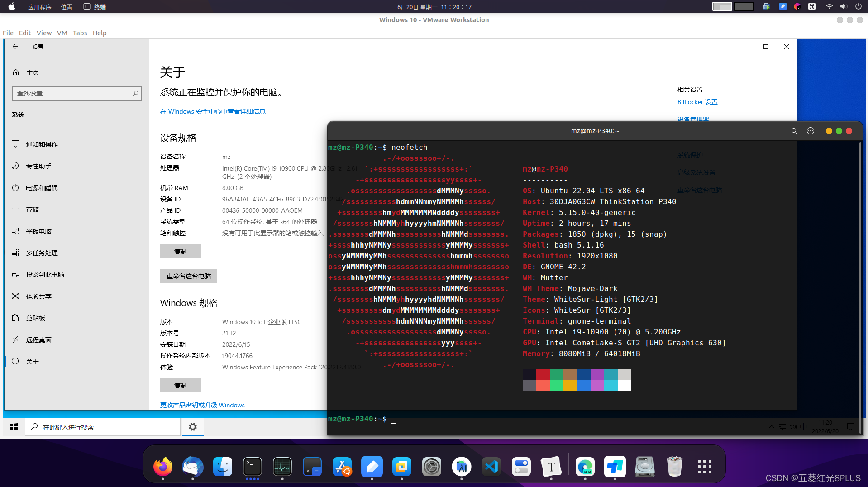Open 剪贴板 settings page
Image resolution: width=868 pixels, height=487 pixels.
[76, 318]
